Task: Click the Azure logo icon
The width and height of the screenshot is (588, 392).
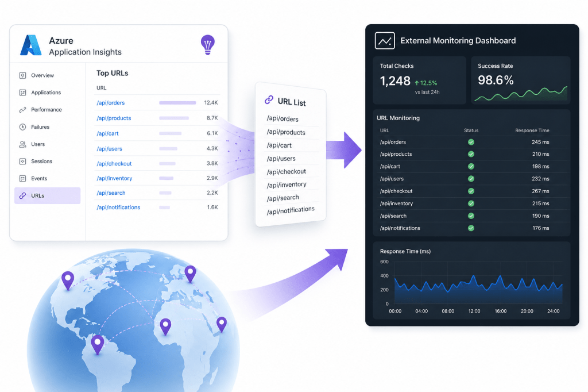Action: pyautogui.click(x=31, y=45)
